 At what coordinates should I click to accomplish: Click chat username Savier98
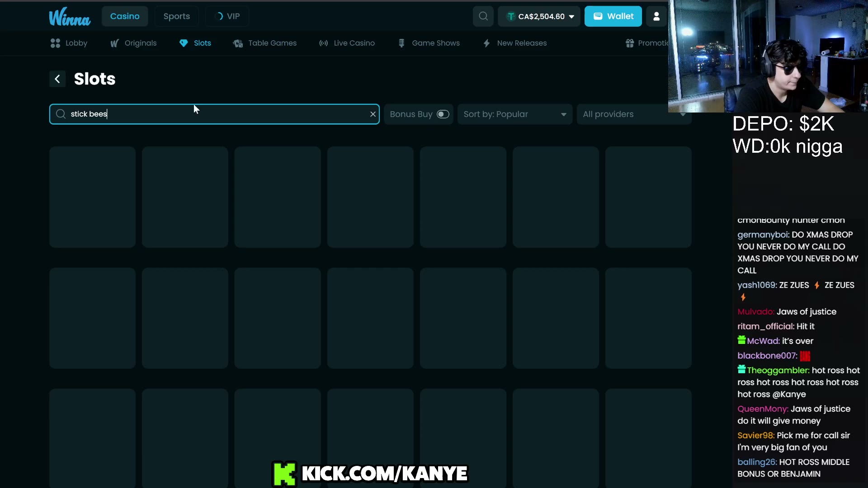point(756,436)
